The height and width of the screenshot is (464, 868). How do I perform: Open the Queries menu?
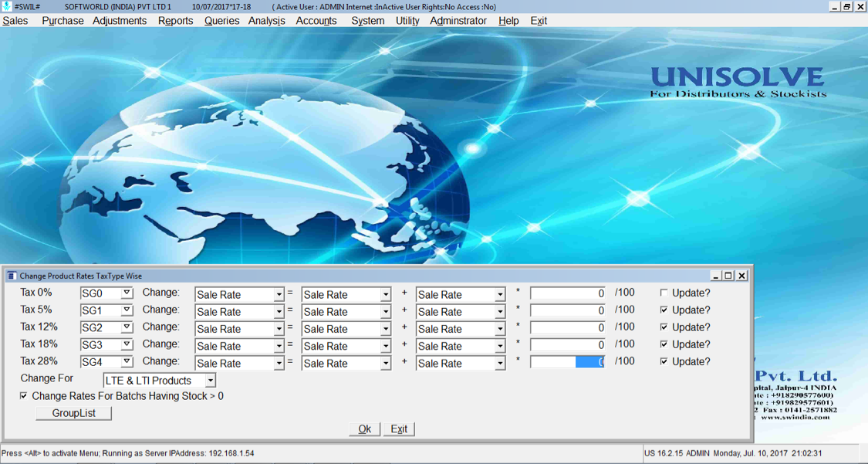pyautogui.click(x=221, y=21)
